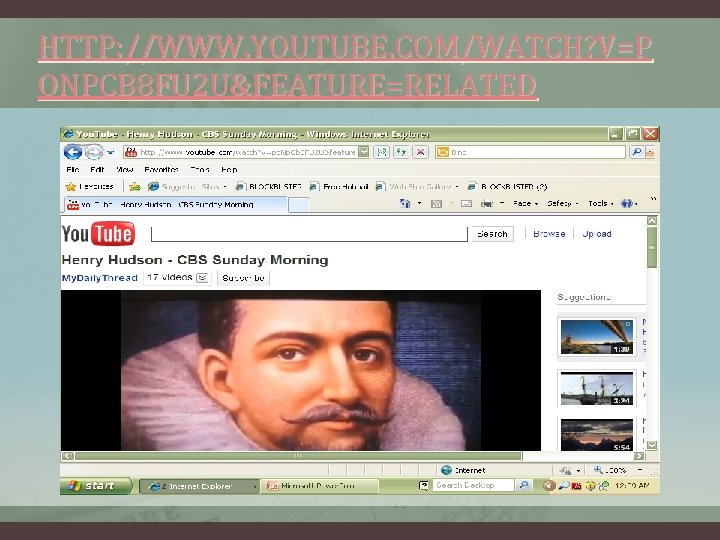The width and height of the screenshot is (720, 540).
Task: Open the Safety dropdown menu
Action: pos(562,203)
